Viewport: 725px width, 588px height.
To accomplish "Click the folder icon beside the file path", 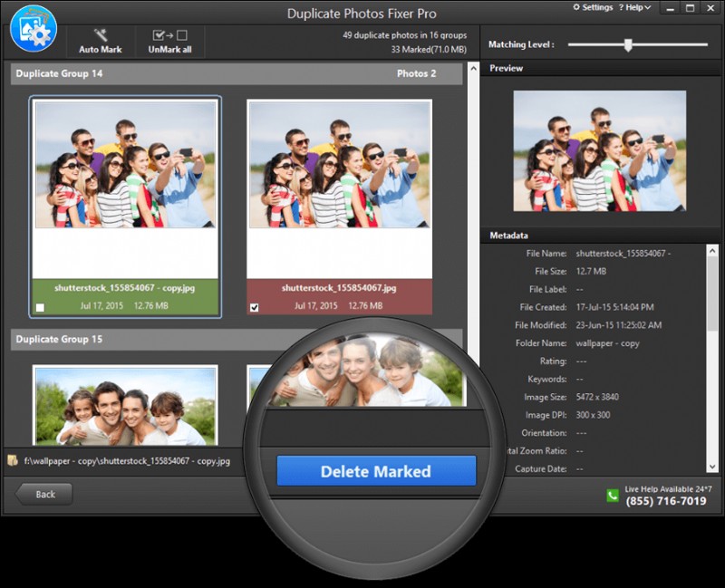I will point(13,460).
